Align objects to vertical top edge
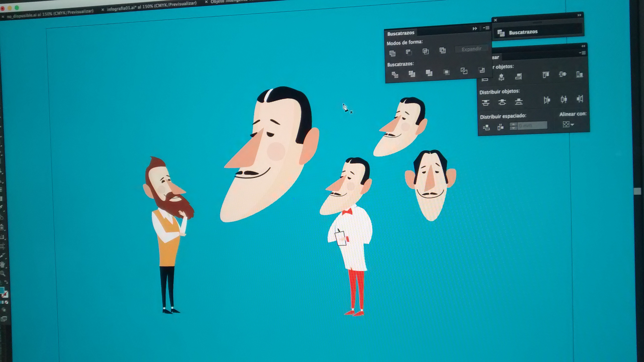This screenshot has width=644, height=362. click(x=546, y=75)
